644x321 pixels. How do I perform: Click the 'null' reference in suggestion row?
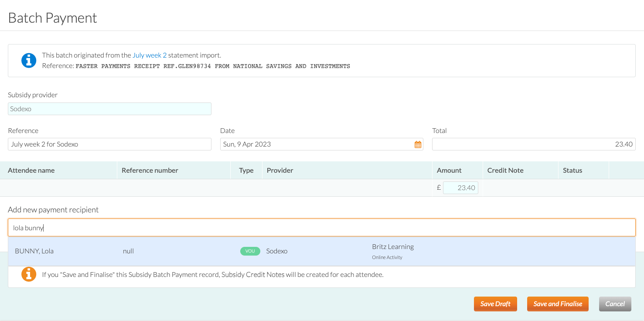pos(128,251)
